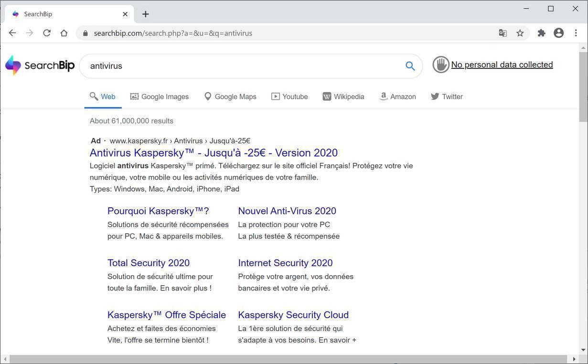This screenshot has height=364, width=588.
Task: Switch to the Youtube tab
Action: 289,96
